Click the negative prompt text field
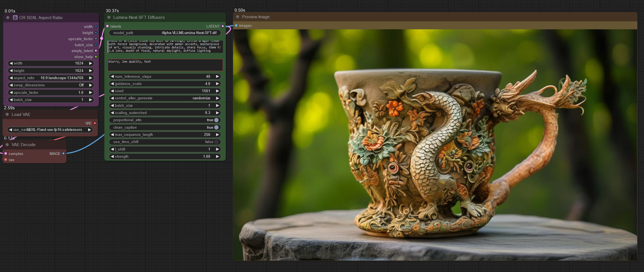The image size is (644, 272). [165, 65]
